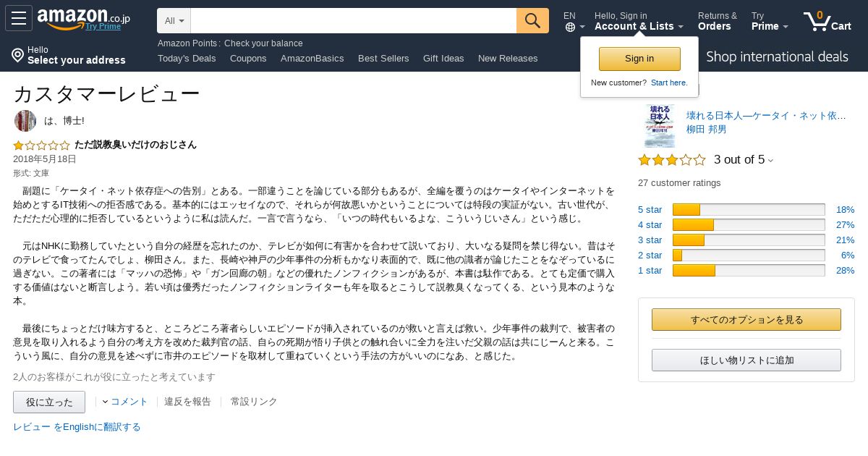Viewport: 868px width, 456px height.
Task: Click the 18% five-star percentage
Action: pos(845,210)
